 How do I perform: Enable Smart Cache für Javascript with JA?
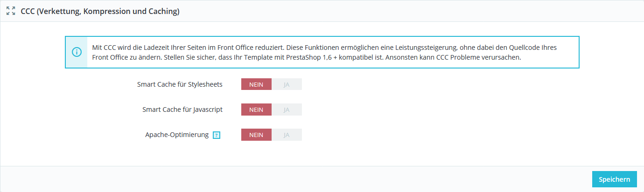(287, 110)
